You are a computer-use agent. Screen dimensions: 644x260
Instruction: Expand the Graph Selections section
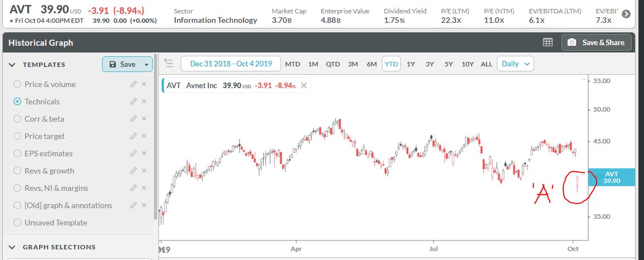pyautogui.click(x=12, y=247)
